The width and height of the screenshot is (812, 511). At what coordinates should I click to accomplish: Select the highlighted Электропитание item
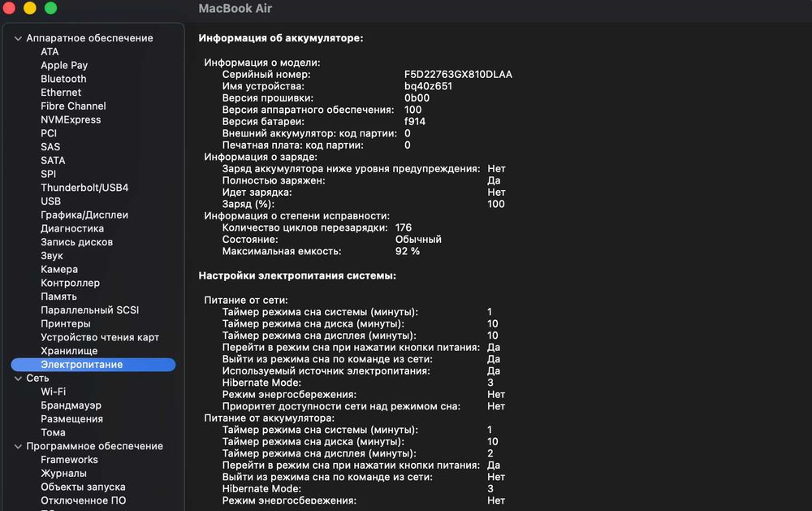pos(93,364)
